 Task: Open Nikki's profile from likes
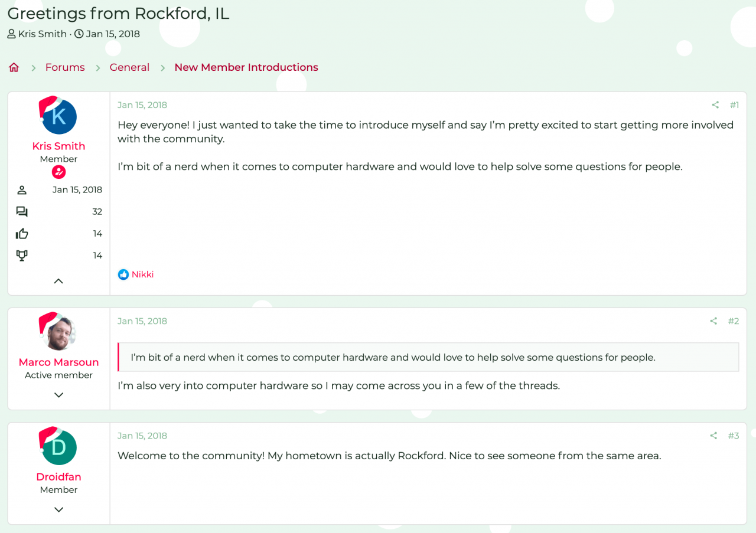pyautogui.click(x=142, y=274)
